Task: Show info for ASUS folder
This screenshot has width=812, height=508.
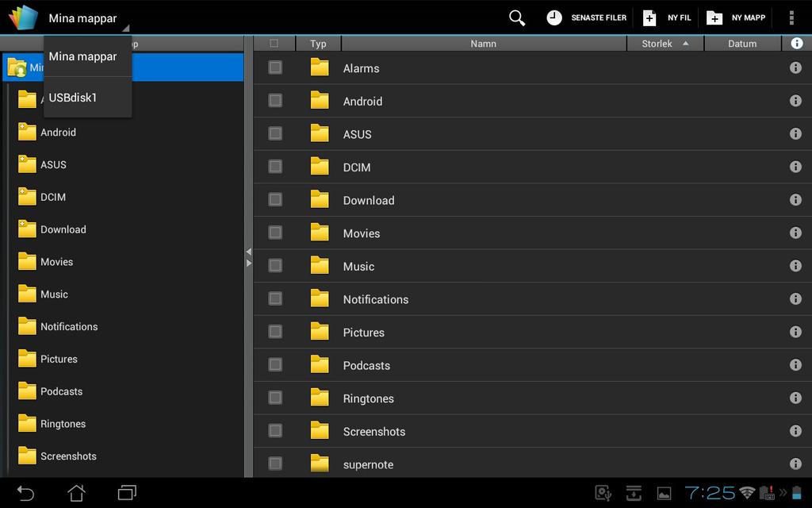Action: [x=795, y=133]
